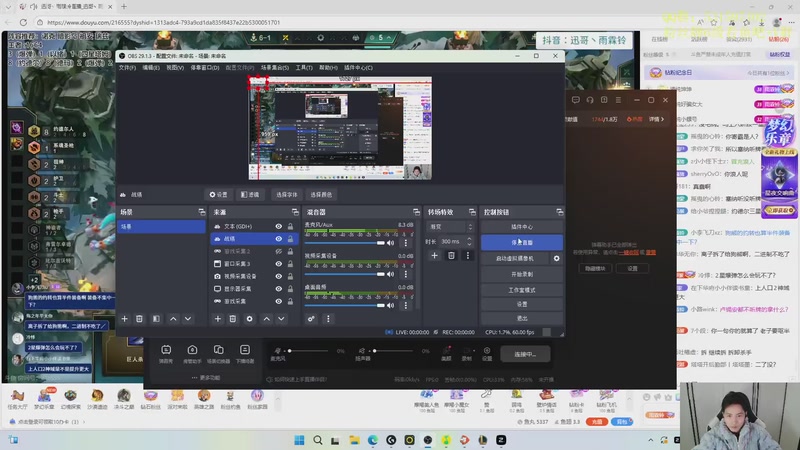Add a new source with plus icon
The width and height of the screenshot is (800, 450).
(218, 319)
